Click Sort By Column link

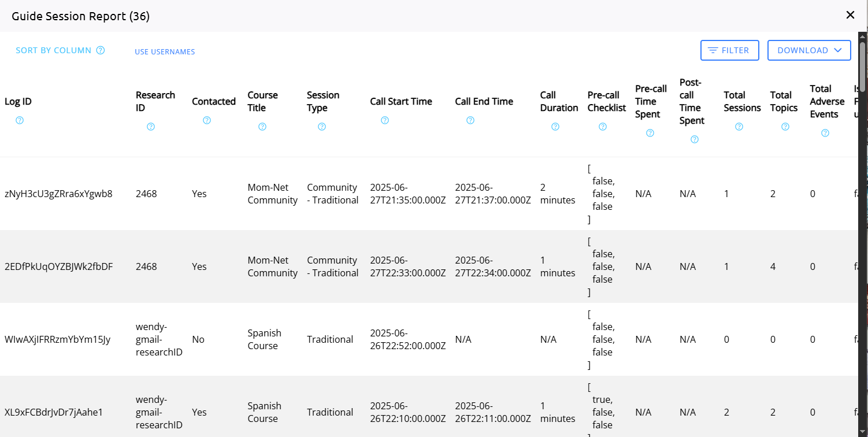pos(53,50)
